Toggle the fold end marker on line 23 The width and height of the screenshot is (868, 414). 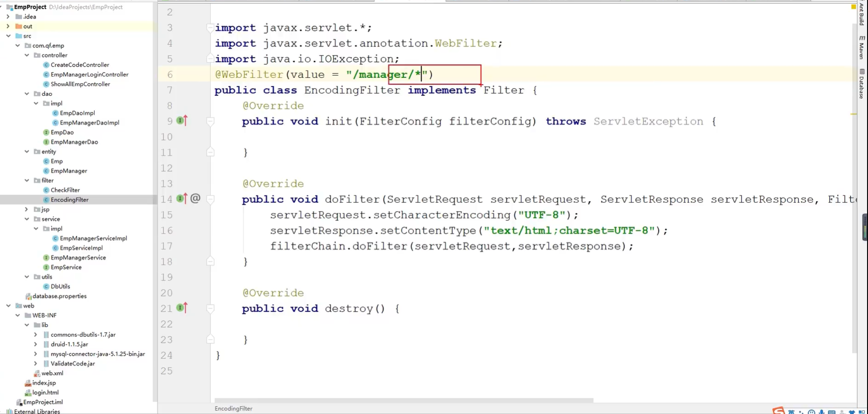point(210,339)
